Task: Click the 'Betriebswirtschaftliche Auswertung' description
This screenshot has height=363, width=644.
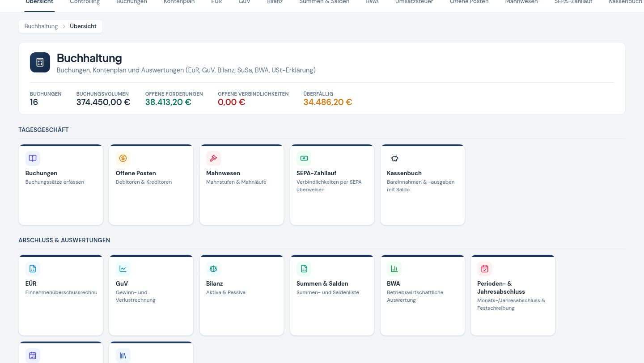Action: coord(415,296)
